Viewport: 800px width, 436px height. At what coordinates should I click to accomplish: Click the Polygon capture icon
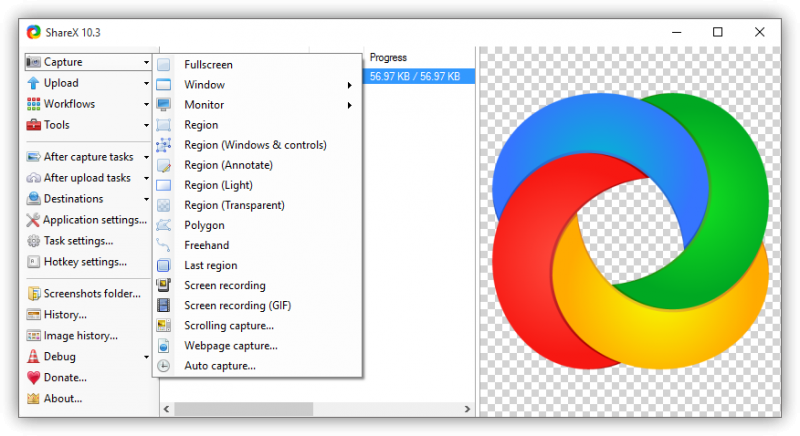click(x=163, y=225)
